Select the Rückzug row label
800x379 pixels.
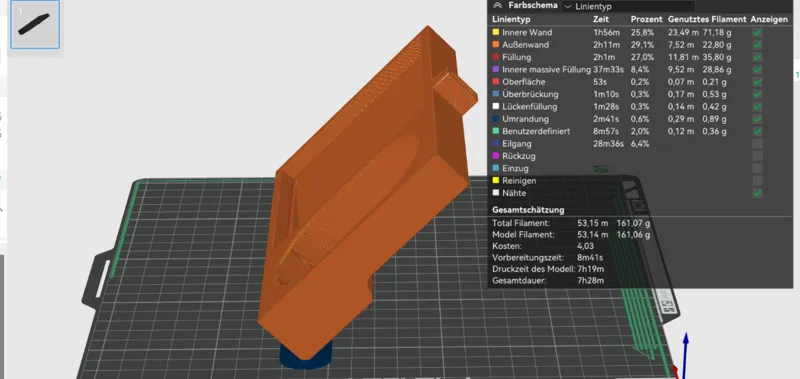519,156
